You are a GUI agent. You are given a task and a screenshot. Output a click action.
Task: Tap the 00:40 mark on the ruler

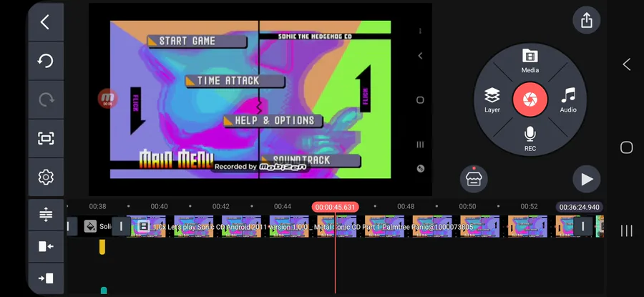coord(159,207)
